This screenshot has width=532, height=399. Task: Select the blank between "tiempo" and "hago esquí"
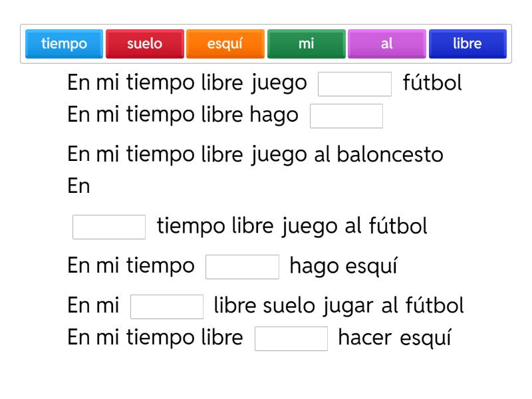[x=243, y=267]
